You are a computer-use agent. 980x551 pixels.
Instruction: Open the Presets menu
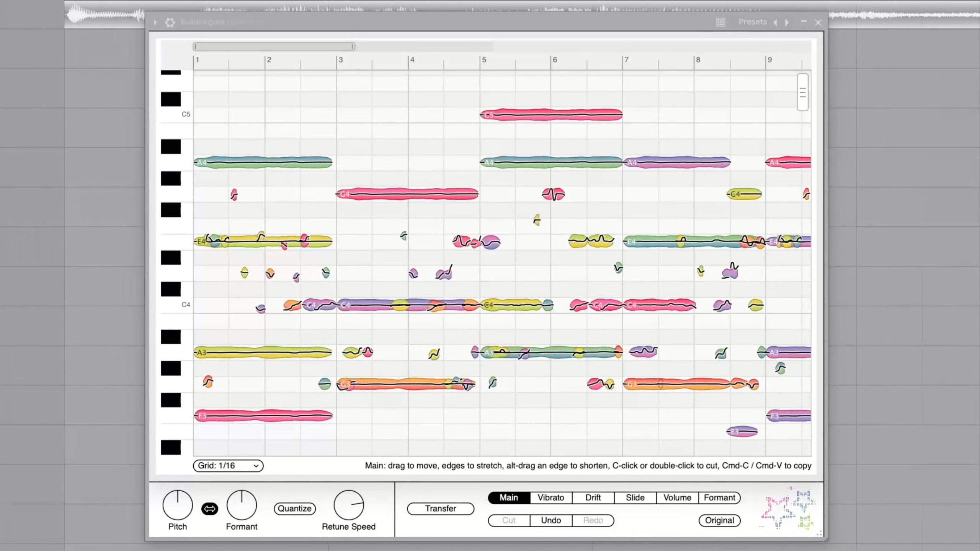tap(752, 22)
